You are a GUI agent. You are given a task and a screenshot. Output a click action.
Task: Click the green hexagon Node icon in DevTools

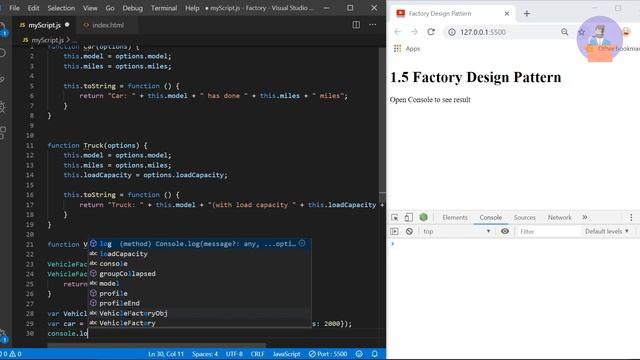(x=424, y=217)
